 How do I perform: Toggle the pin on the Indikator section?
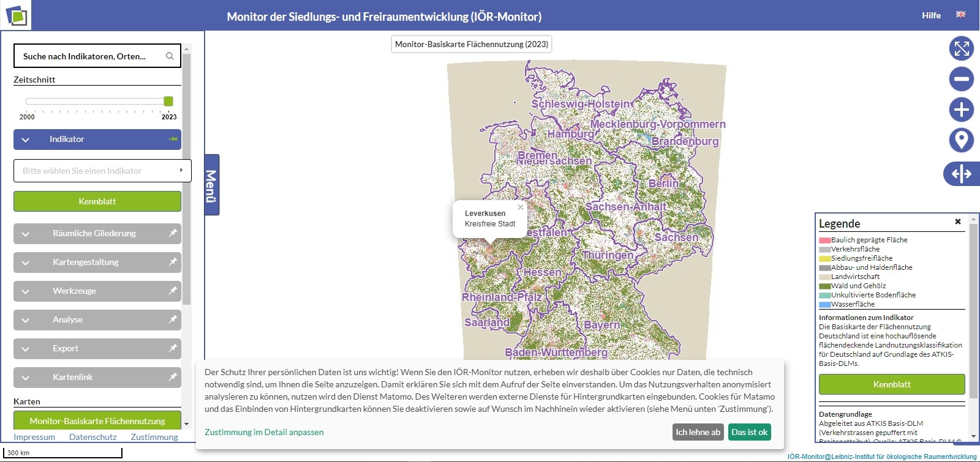coord(173,140)
